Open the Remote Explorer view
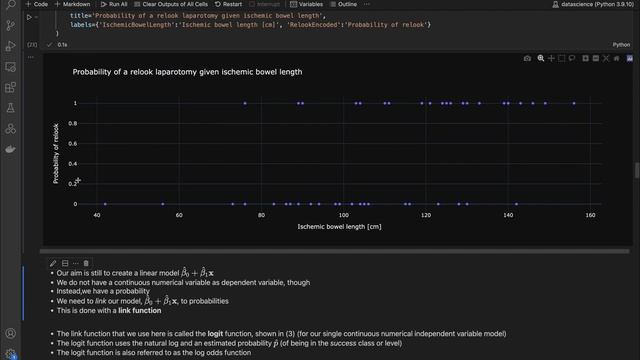 pos(10,67)
